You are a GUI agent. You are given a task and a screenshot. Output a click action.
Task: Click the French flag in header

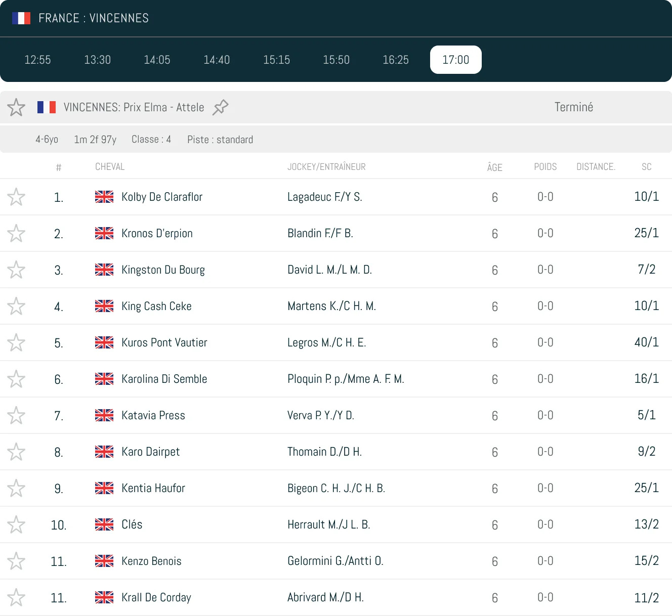coord(21,18)
